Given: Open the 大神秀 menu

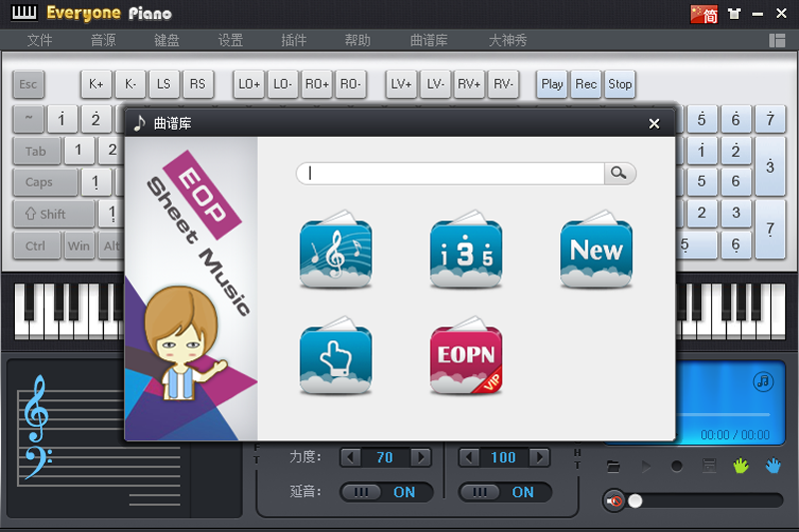Looking at the screenshot, I should point(507,40).
